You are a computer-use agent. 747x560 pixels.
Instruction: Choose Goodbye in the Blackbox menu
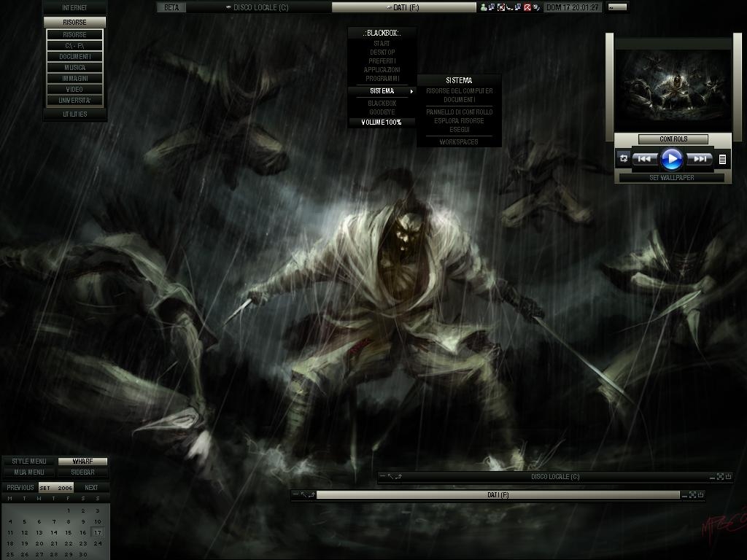point(382,112)
